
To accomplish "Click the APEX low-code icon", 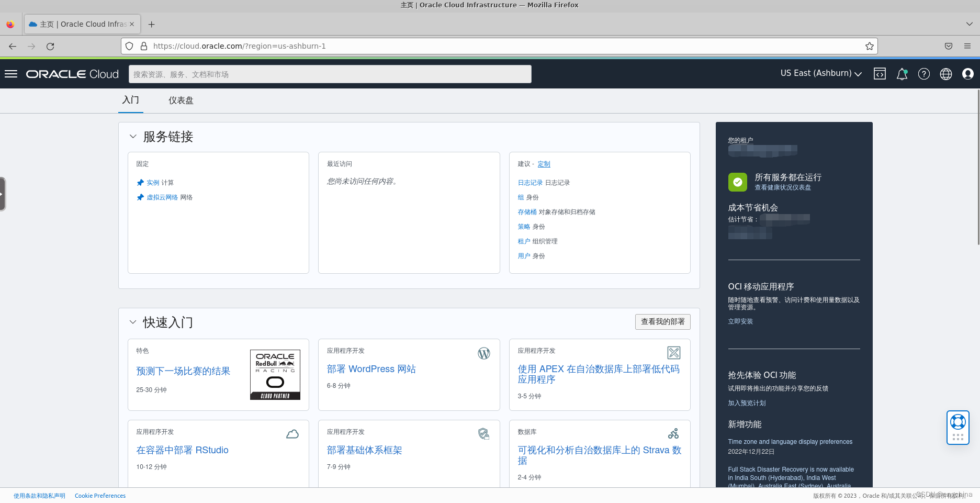I will pos(674,353).
